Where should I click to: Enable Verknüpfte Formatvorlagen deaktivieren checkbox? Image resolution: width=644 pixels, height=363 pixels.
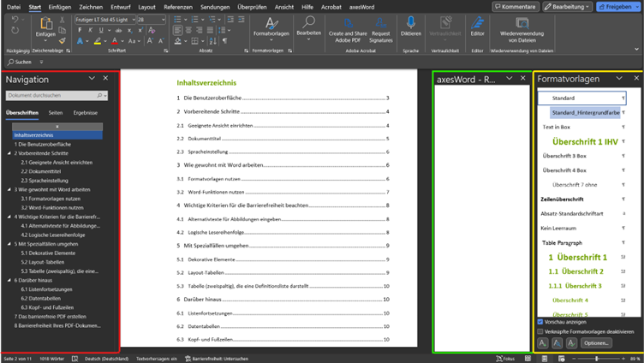540,331
